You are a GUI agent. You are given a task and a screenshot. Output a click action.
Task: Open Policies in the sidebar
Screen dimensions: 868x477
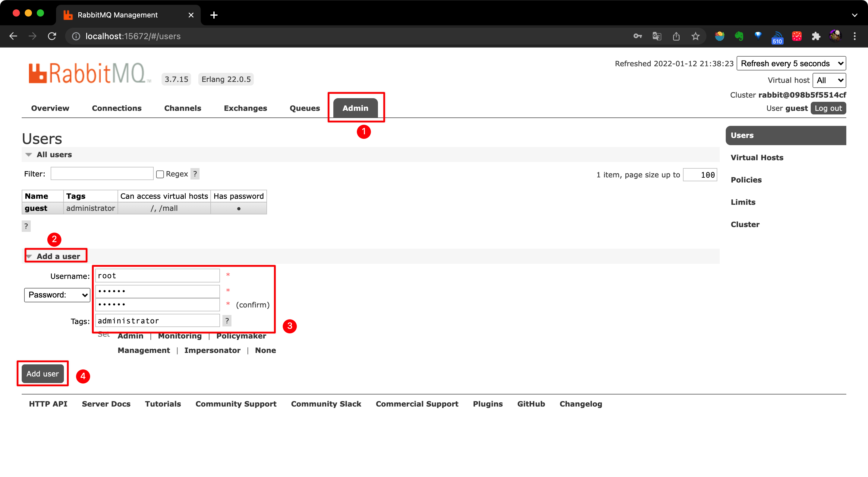pos(746,180)
